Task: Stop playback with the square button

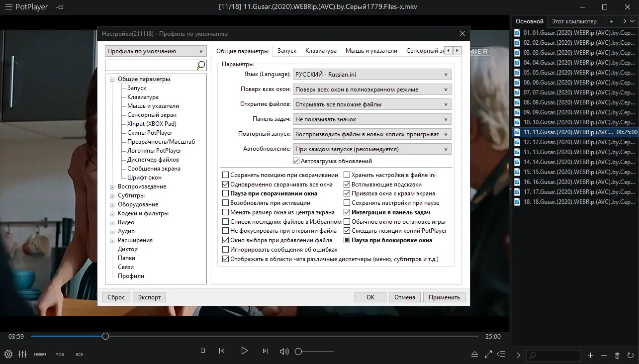Action: [203, 351]
